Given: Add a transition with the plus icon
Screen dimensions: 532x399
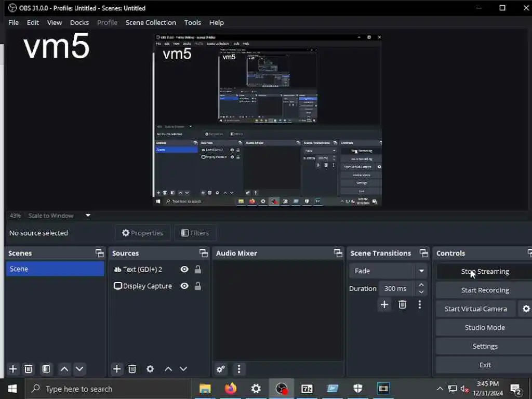Looking at the screenshot, I should coord(384,304).
